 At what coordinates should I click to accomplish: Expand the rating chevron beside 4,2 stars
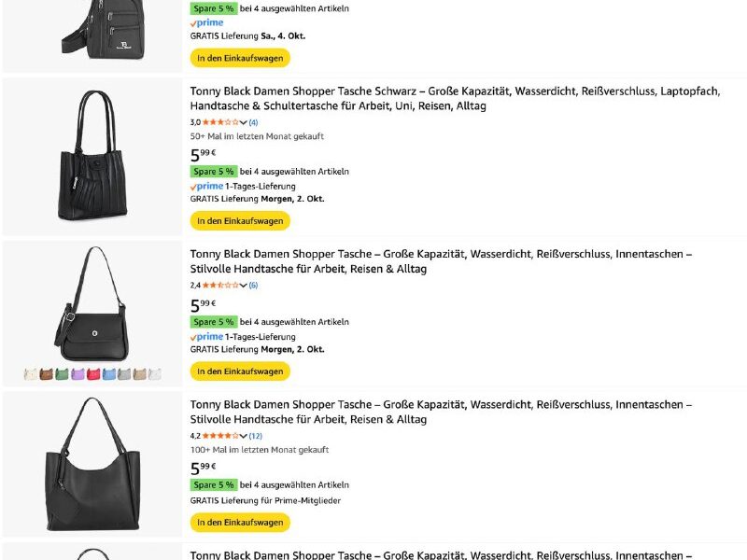(244, 436)
